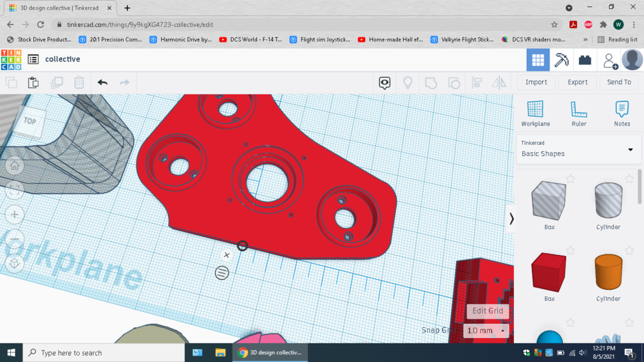Viewport: 644px width, 362px height.
Task: Select the red solid Box shape
Action: click(x=549, y=272)
